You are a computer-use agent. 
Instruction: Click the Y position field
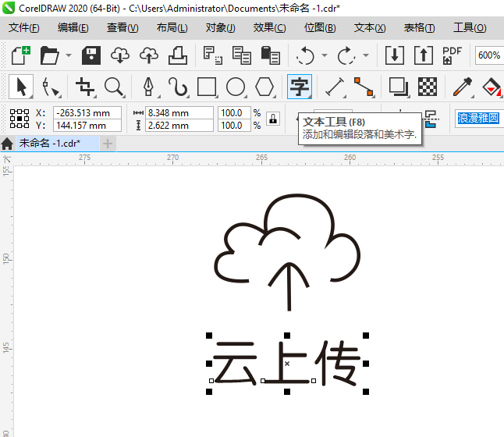87,126
